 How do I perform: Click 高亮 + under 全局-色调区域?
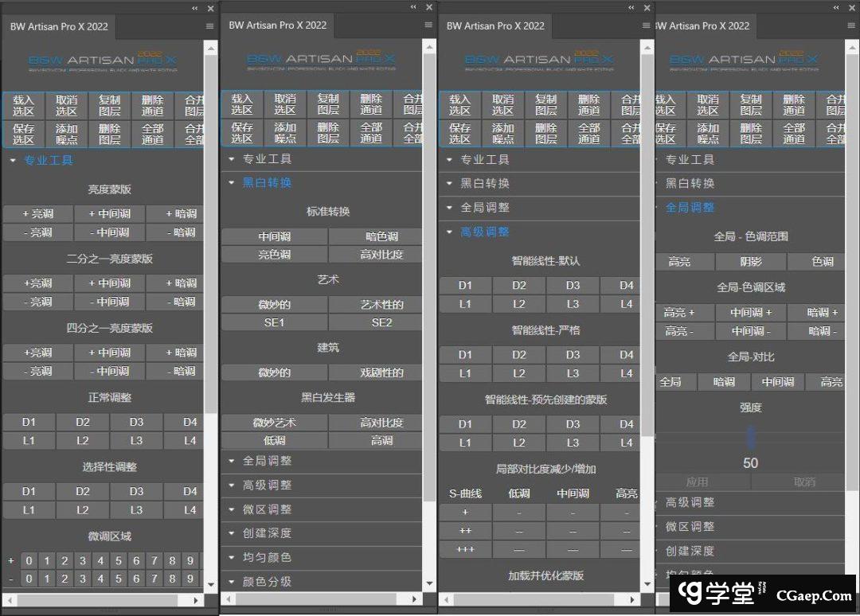680,313
